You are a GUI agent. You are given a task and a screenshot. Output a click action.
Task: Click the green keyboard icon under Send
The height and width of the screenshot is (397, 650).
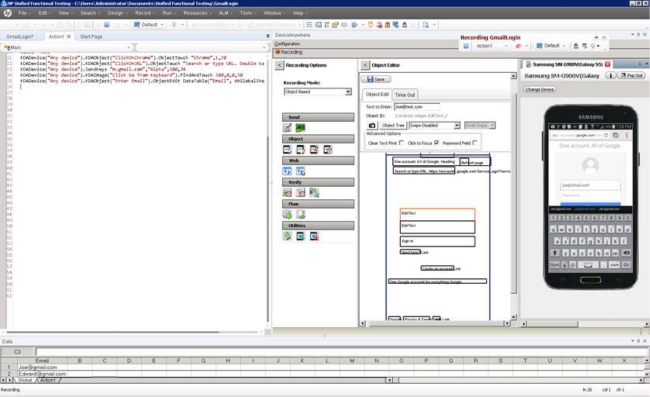tap(300, 128)
